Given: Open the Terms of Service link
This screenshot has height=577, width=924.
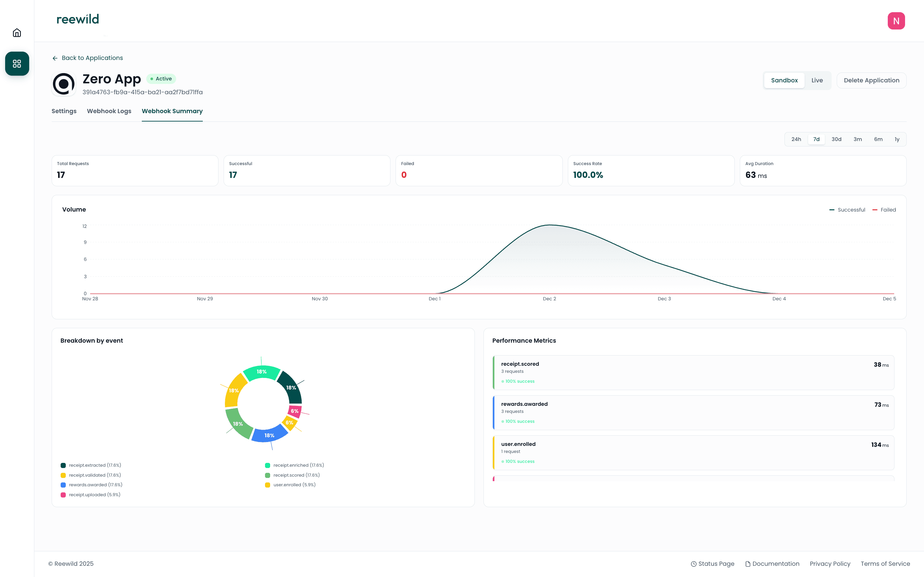Looking at the screenshot, I should pos(886,564).
